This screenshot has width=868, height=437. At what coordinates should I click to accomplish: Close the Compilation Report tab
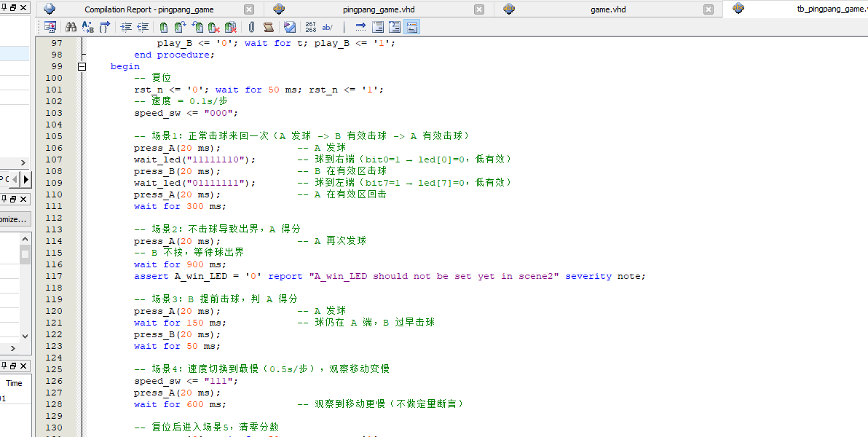point(249,9)
